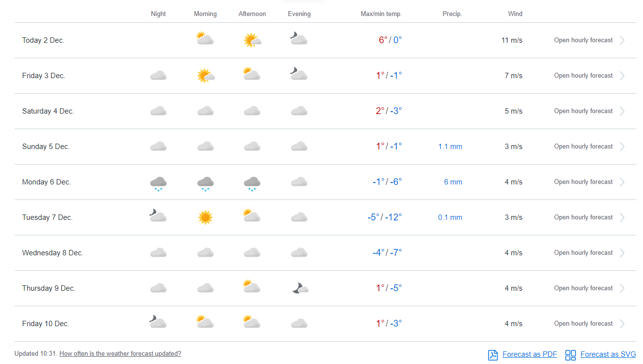Image resolution: width=643 pixels, height=364 pixels.
Task: Expand Wednesday 8 Dec. row chevron arrow
Action: tap(622, 253)
